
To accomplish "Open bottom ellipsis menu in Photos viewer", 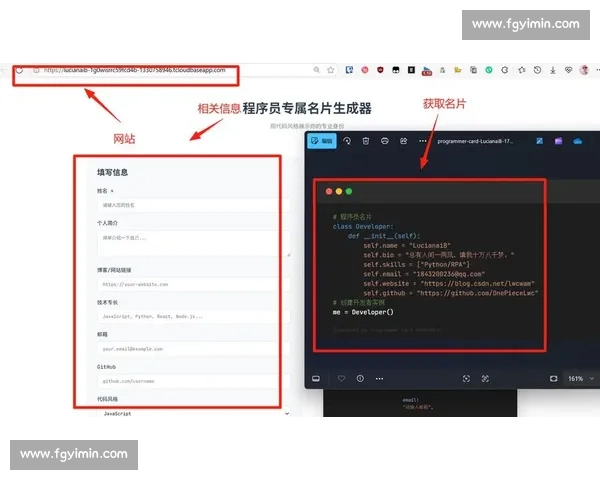I will click(x=379, y=379).
